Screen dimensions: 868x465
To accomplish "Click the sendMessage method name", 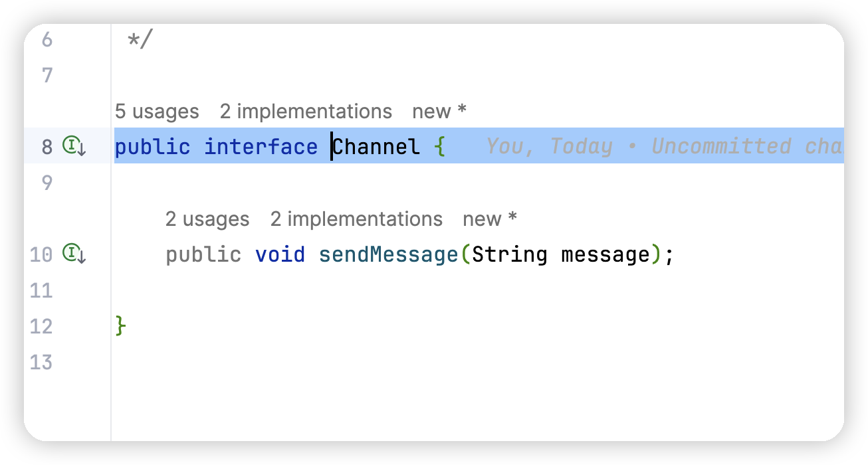I will pyautogui.click(x=389, y=254).
